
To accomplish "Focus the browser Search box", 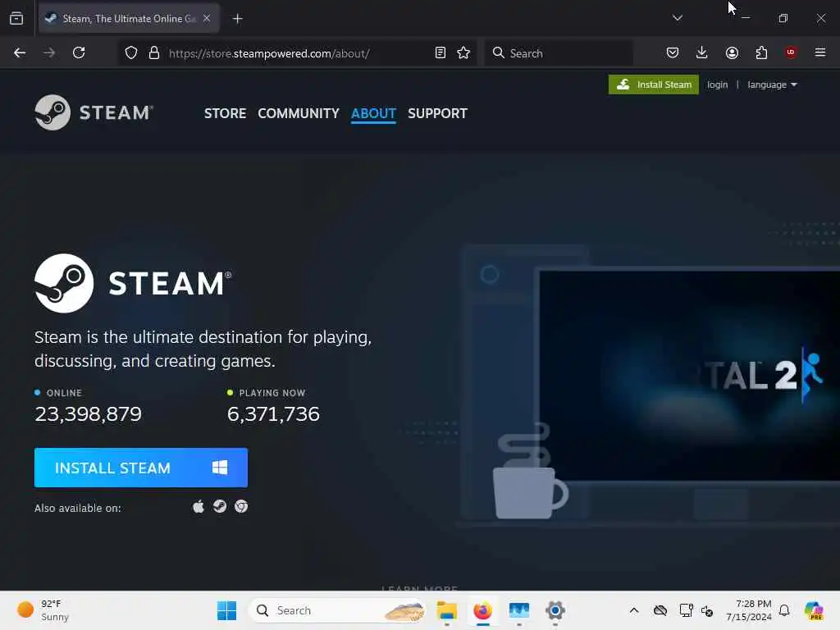I will tap(559, 53).
